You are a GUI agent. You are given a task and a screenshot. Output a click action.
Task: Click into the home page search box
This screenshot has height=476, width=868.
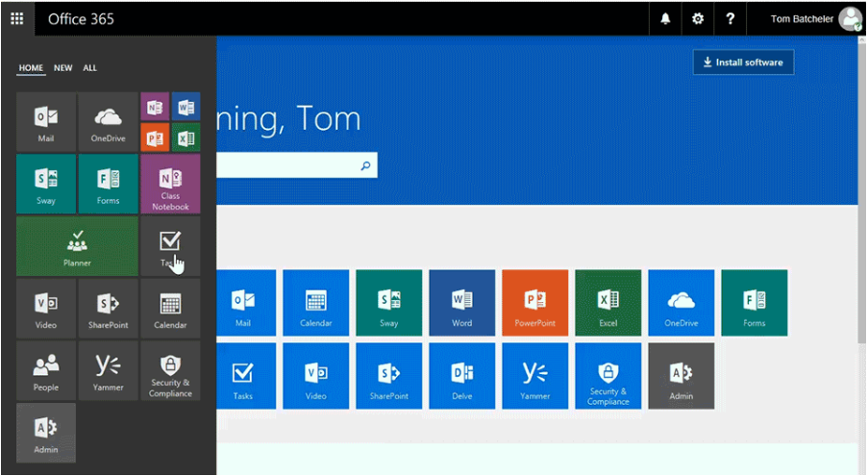297,165
